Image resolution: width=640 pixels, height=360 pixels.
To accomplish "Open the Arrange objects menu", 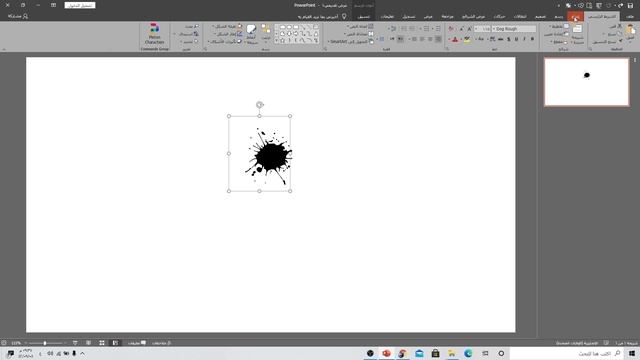I will click(266, 33).
